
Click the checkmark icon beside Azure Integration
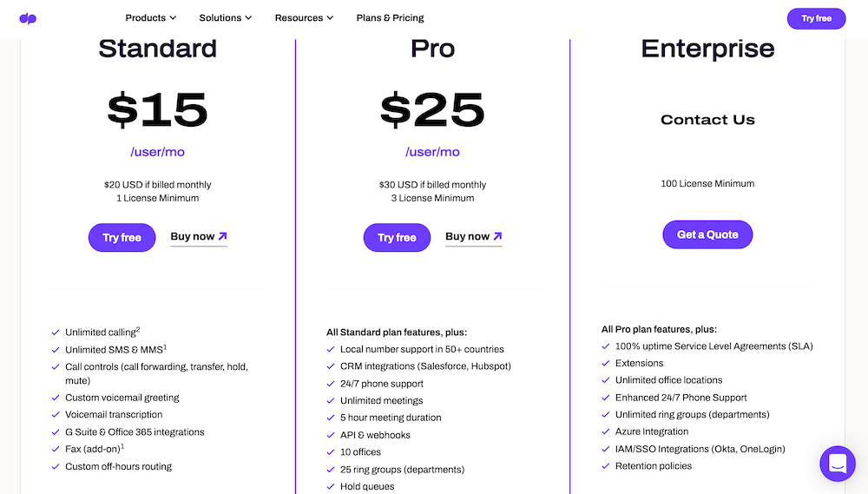pos(606,432)
